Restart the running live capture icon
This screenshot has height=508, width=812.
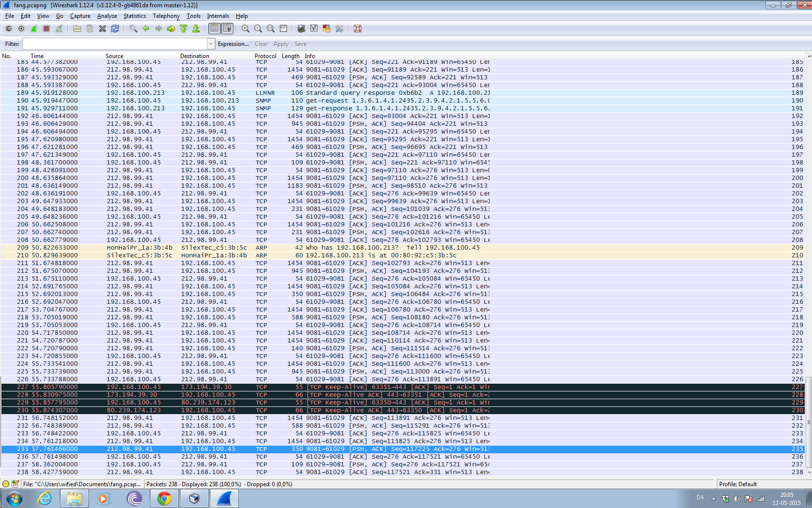59,29
